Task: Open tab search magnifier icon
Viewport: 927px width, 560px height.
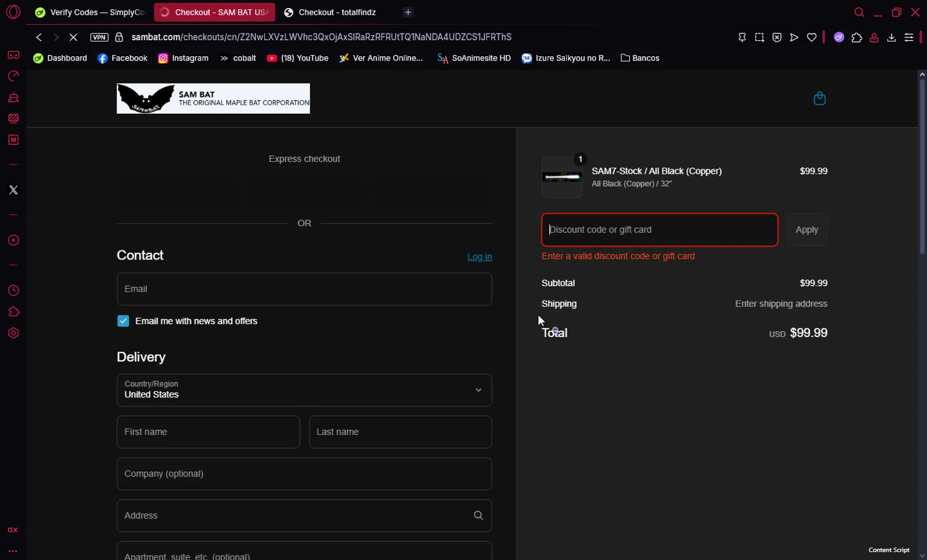Action: (859, 12)
